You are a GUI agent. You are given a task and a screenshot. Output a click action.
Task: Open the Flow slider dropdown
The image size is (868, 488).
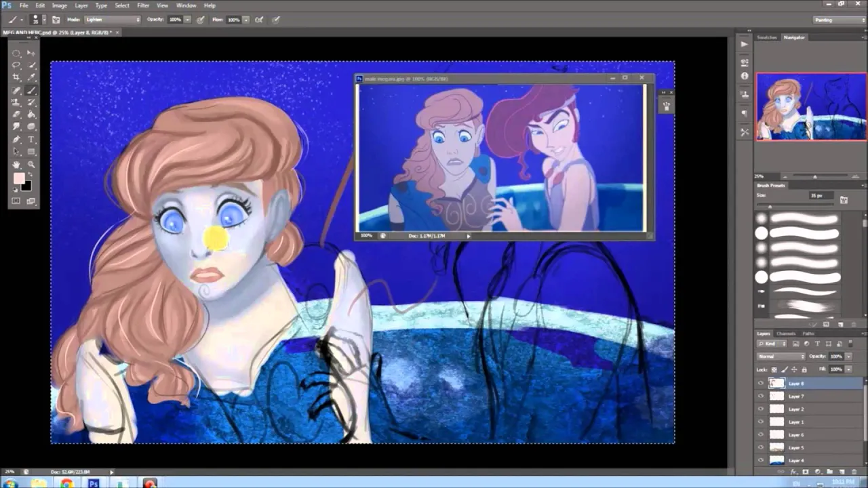tap(246, 20)
